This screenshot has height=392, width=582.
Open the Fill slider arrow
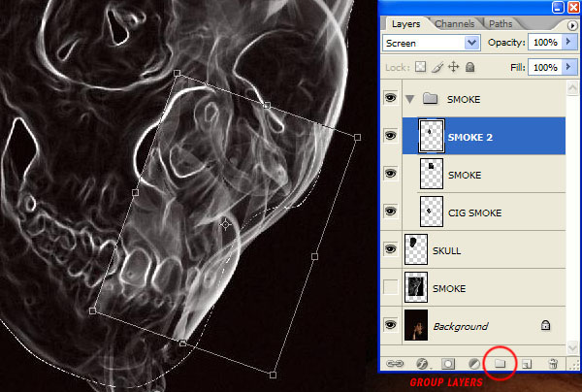568,67
